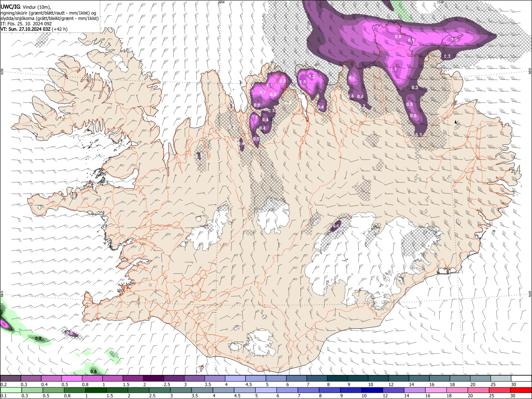Select the light pink swatch between 16 and 18, lower legend
This screenshot has height=399, width=532.
pos(436,390)
